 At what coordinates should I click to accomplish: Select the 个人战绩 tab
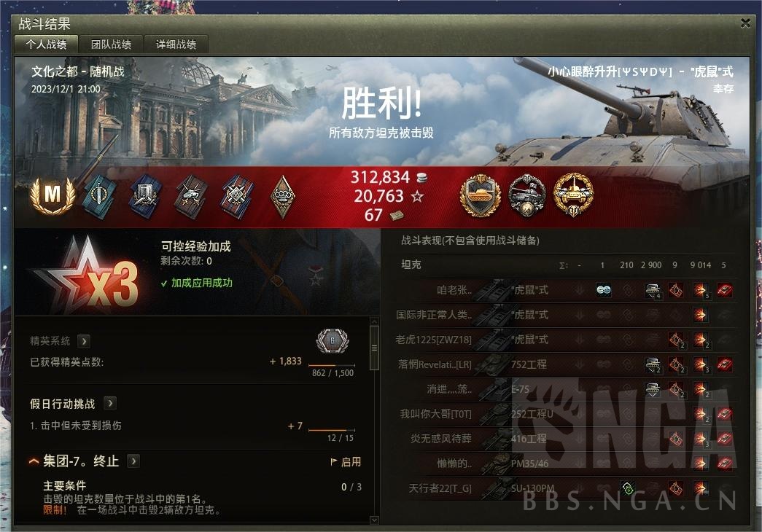click(46, 44)
